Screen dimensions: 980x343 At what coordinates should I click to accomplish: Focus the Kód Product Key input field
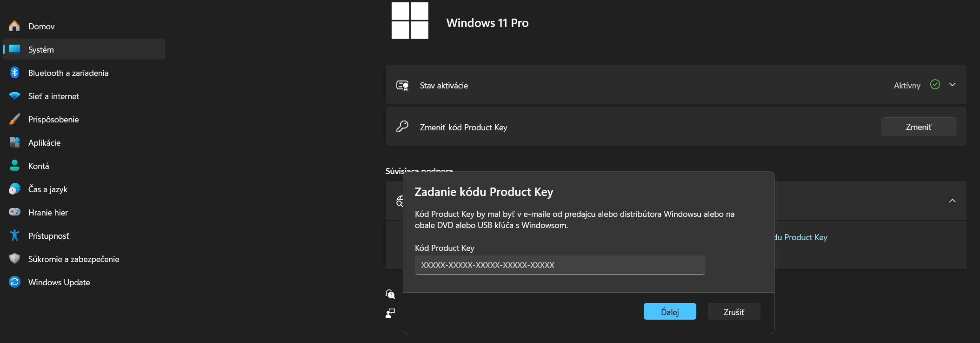560,265
